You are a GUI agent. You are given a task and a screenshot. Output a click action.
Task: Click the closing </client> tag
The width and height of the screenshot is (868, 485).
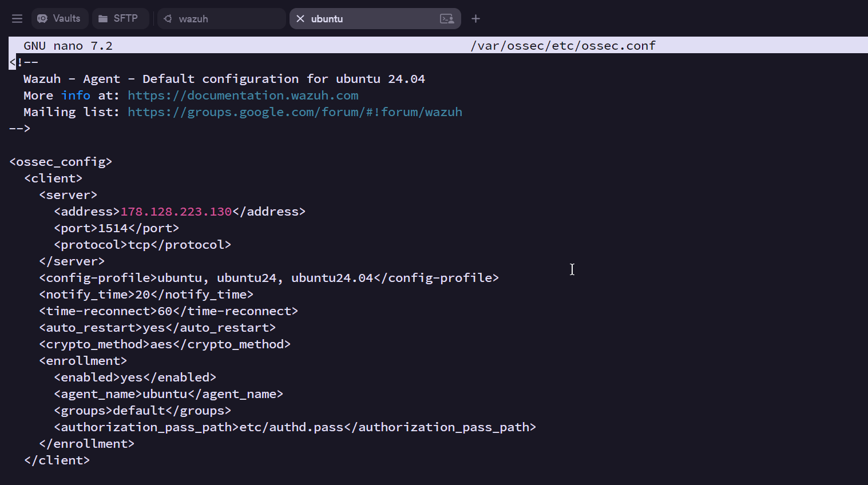[57, 460]
